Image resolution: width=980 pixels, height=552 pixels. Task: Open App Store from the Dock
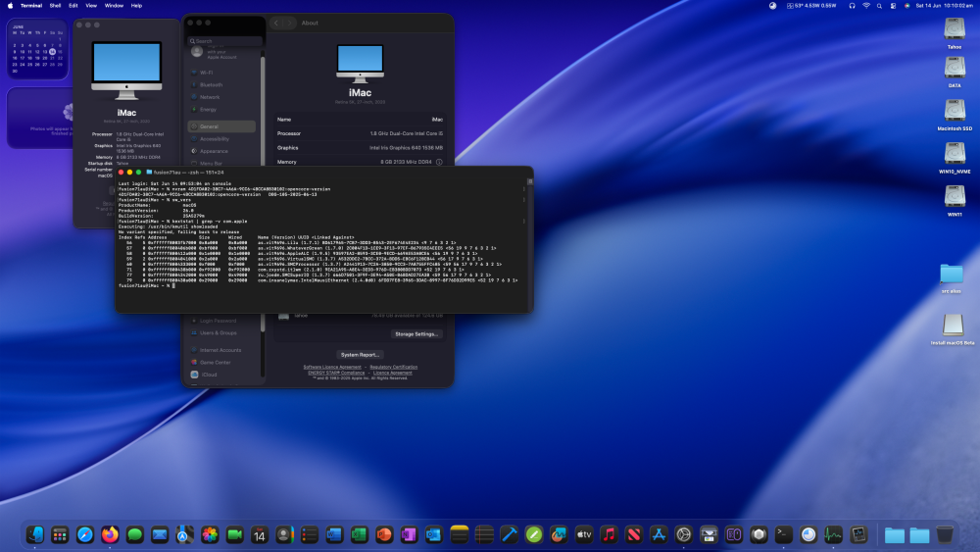point(659,534)
